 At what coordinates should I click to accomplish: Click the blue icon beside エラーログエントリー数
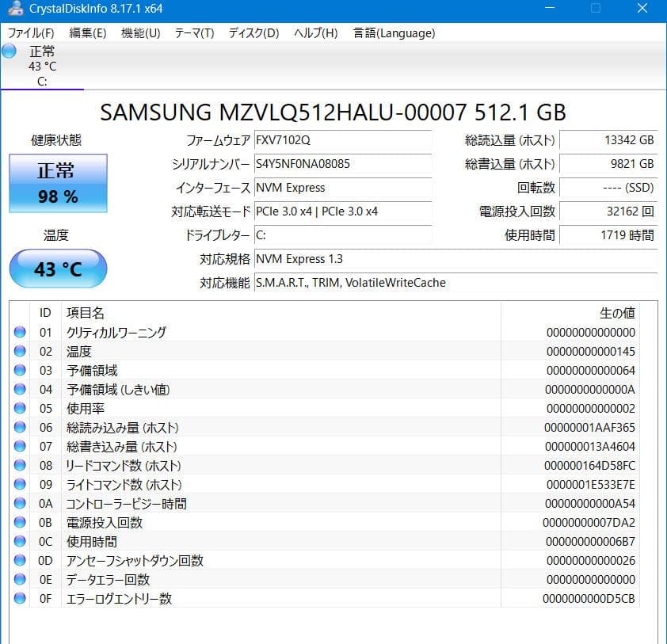tap(19, 598)
